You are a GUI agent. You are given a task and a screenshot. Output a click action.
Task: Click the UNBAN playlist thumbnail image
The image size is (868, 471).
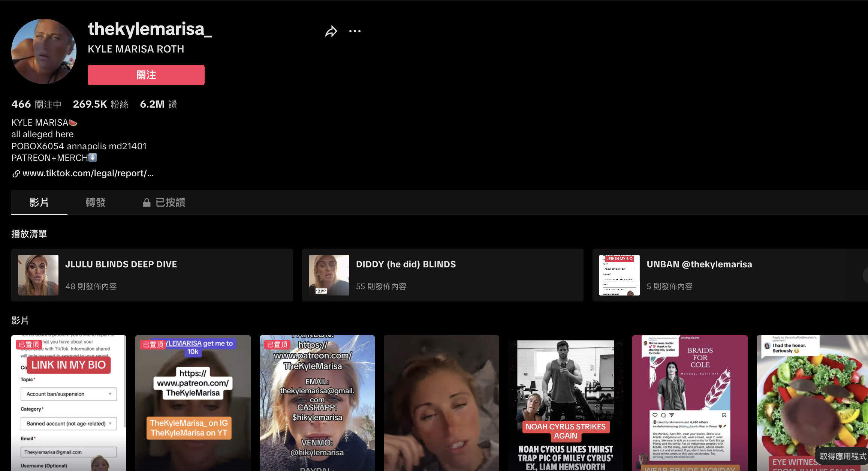(x=620, y=275)
